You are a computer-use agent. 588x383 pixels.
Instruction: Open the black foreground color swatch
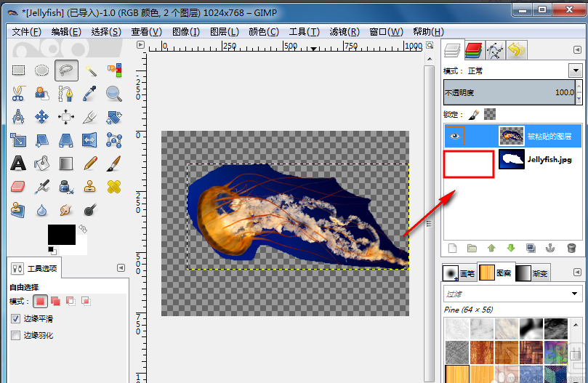pos(62,235)
